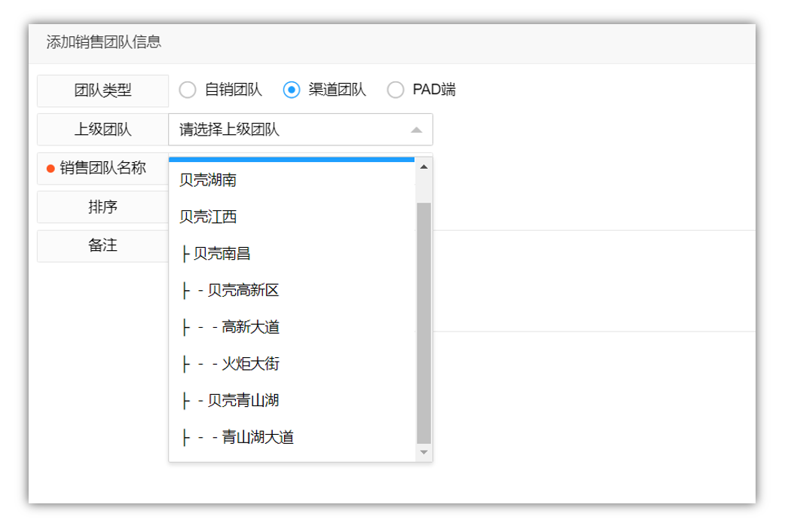Select 高新大道 in the dropdown list
The height and width of the screenshot is (532, 791).
[292, 327]
